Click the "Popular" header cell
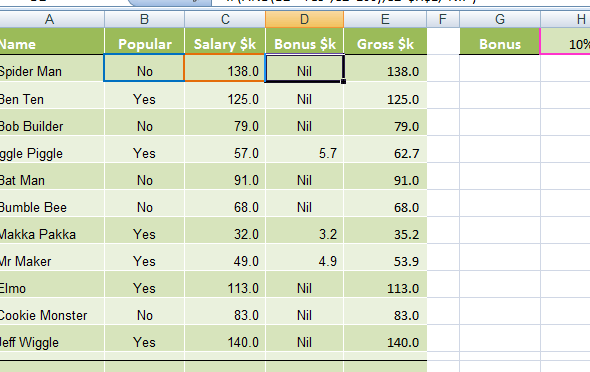The width and height of the screenshot is (590, 372). (x=144, y=41)
